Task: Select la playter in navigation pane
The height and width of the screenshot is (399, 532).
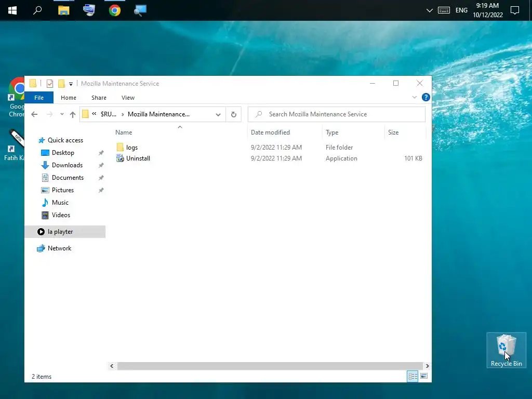Action: tap(65, 232)
